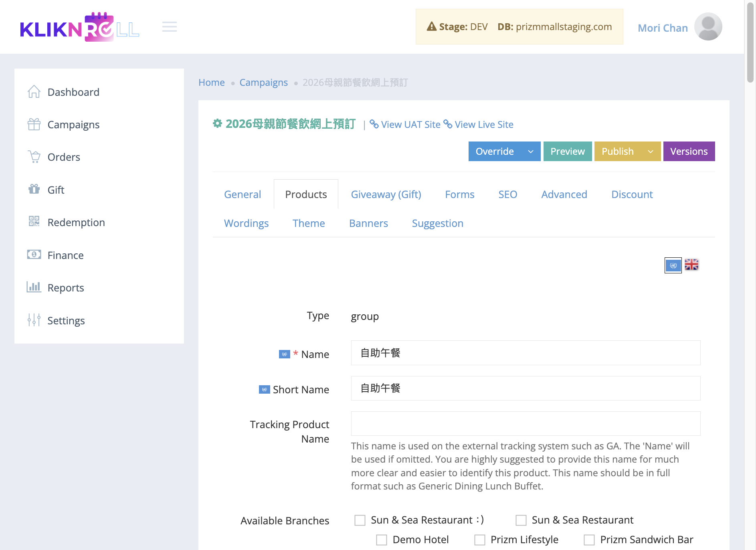This screenshot has height=550, width=756.
Task: Click the warning triangle stage icon
Action: [x=432, y=26]
